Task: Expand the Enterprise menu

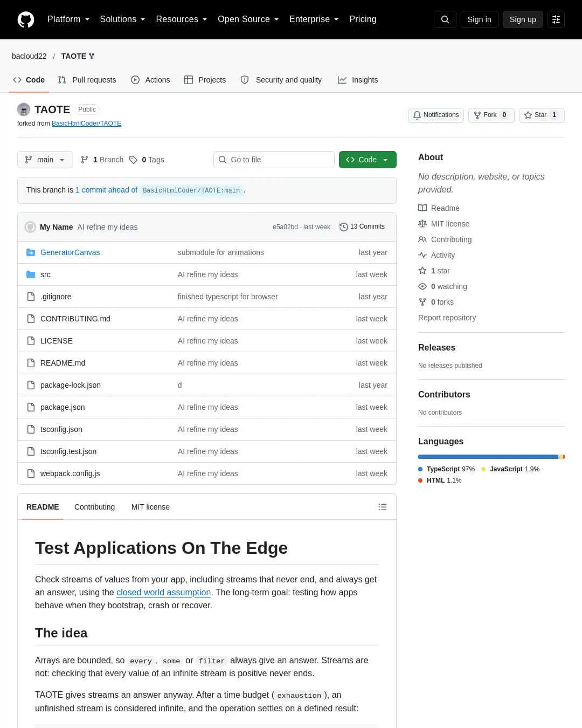Action: pos(314,19)
